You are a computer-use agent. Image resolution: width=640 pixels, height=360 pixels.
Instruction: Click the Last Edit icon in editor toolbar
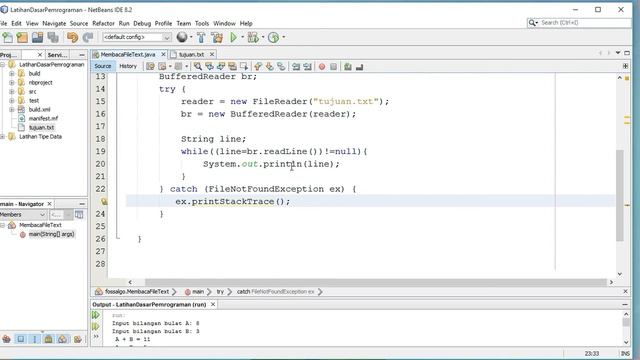(x=151, y=67)
